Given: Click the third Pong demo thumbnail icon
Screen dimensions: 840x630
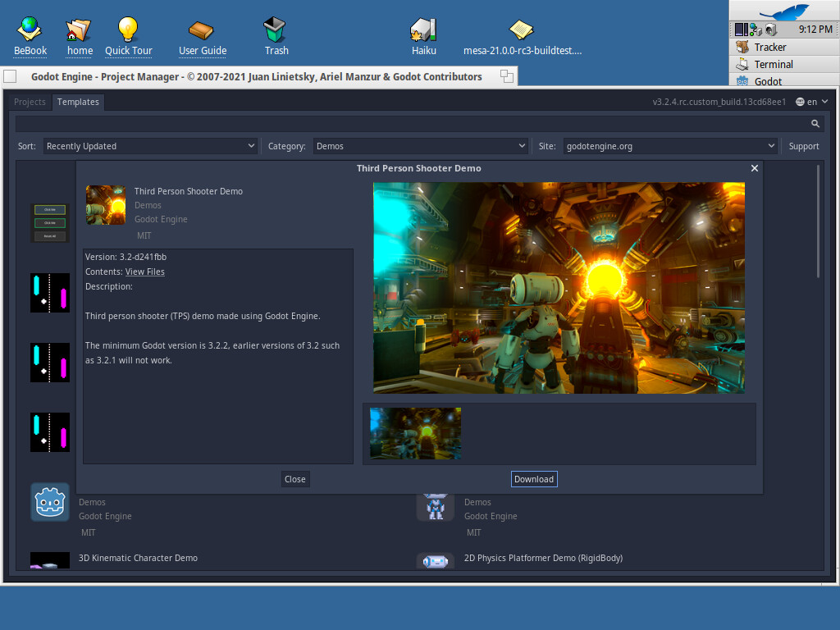Looking at the screenshot, I should [50, 432].
